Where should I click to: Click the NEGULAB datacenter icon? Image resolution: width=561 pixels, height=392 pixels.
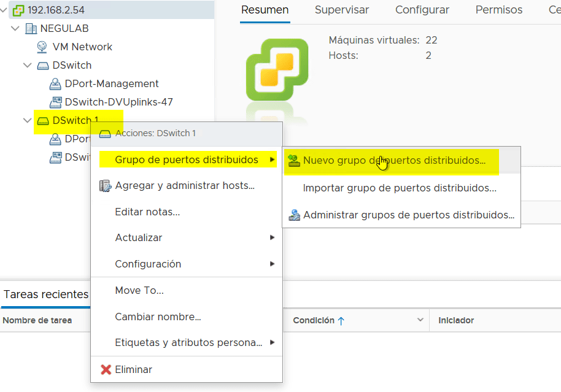tap(28, 28)
